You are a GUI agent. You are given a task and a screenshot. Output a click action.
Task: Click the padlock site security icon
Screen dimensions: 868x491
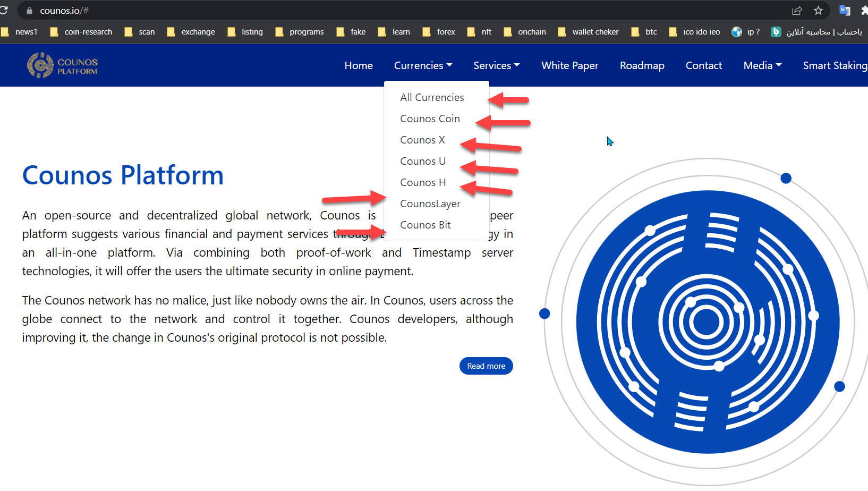pyautogui.click(x=29, y=11)
